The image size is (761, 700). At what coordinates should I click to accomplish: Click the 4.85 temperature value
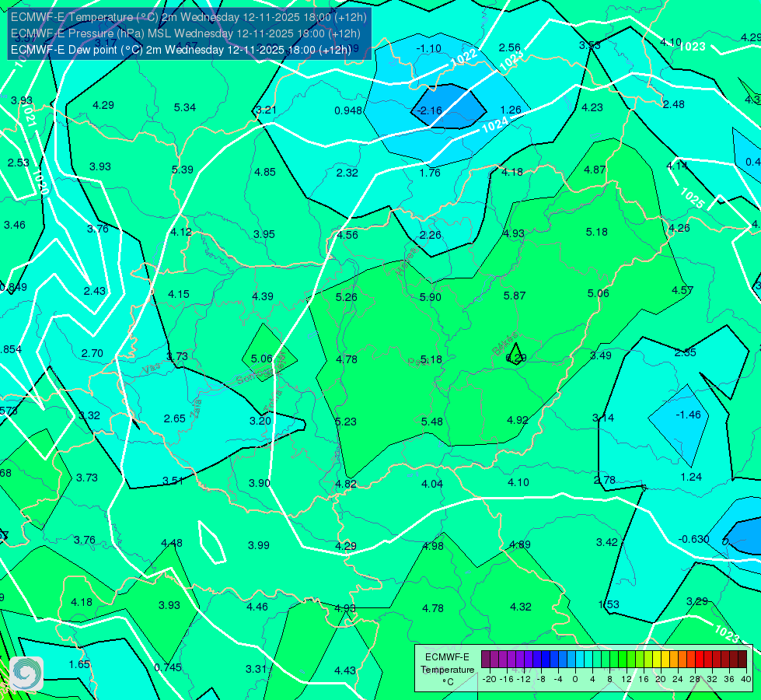265,172
